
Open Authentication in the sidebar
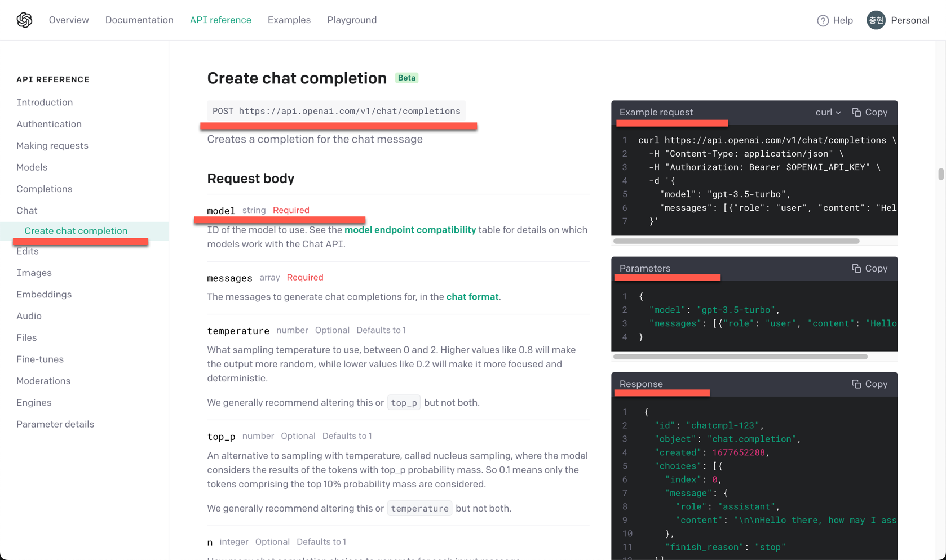pyautogui.click(x=49, y=124)
